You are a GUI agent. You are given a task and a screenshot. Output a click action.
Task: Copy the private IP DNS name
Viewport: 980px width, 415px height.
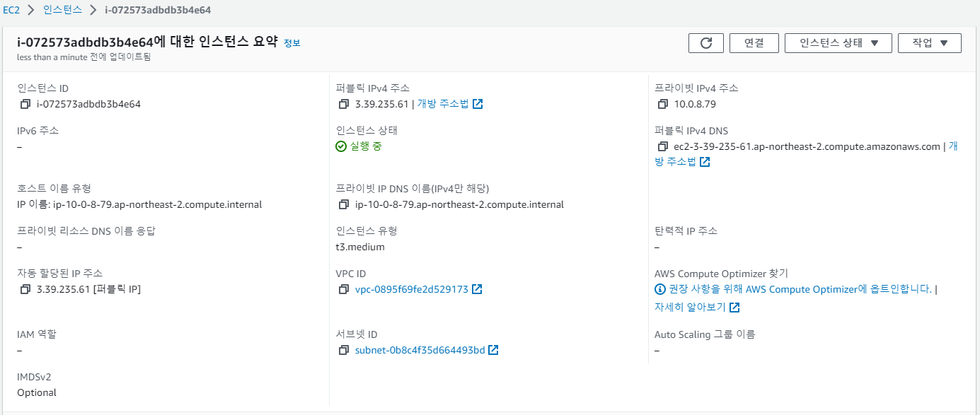pyautogui.click(x=344, y=204)
